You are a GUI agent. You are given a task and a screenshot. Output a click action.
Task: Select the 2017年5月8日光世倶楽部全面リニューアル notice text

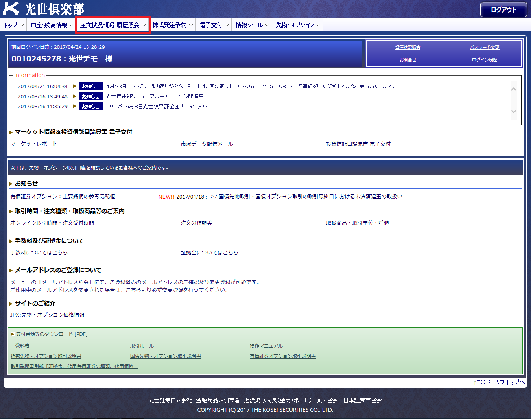point(157,106)
